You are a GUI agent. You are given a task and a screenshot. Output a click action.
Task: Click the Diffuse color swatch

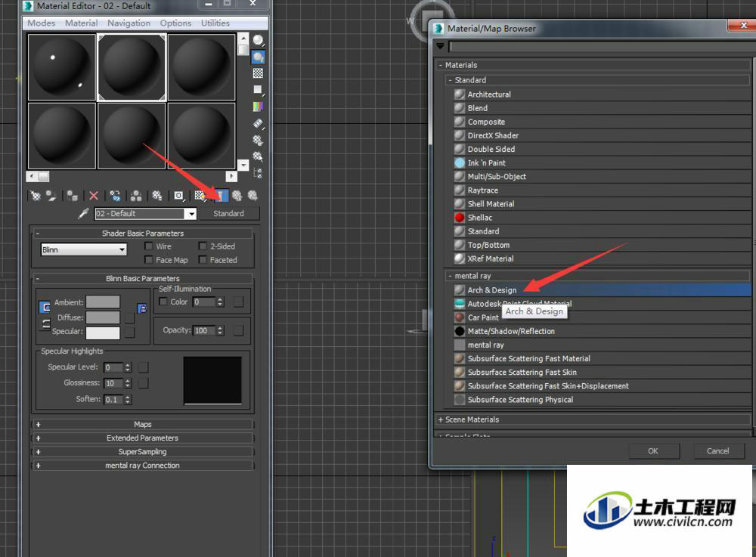coord(103,317)
